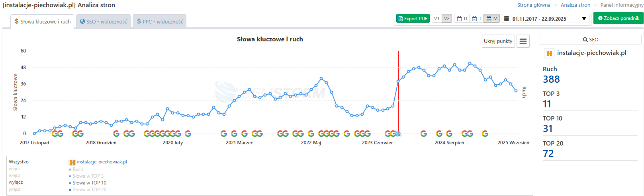
Task: Click the instalacje-piechowiak.pl favicon in the sidebar
Action: click(549, 53)
